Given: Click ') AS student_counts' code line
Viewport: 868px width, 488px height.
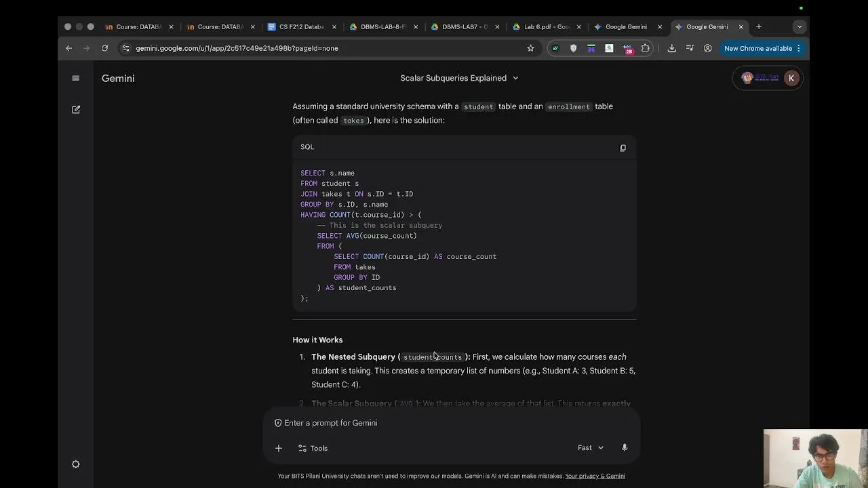Looking at the screenshot, I should pyautogui.click(x=357, y=288).
